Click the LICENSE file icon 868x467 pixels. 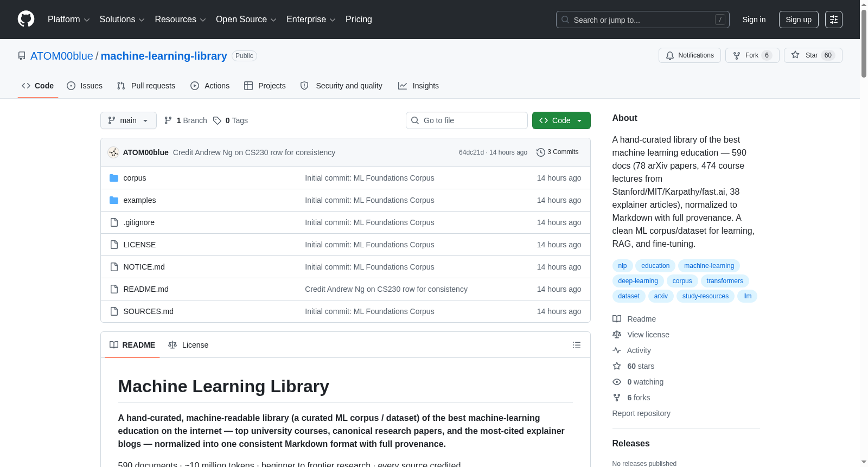[114, 245]
